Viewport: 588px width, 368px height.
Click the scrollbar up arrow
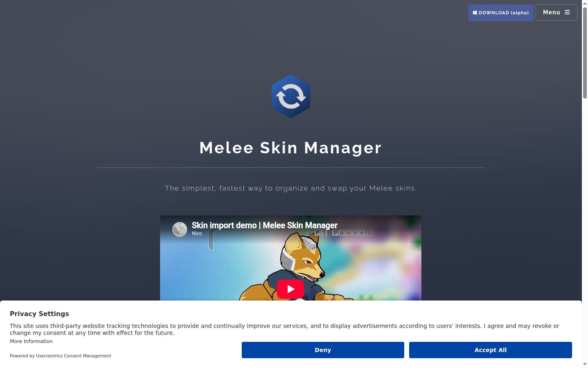point(585,3)
